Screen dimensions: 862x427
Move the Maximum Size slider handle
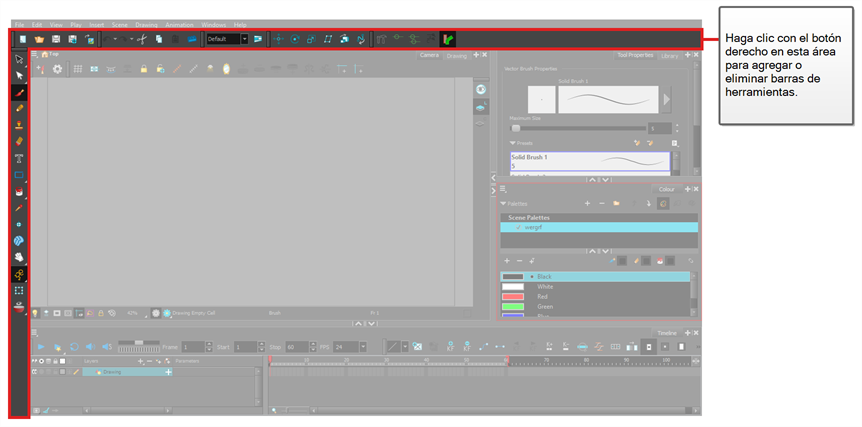pos(516,128)
